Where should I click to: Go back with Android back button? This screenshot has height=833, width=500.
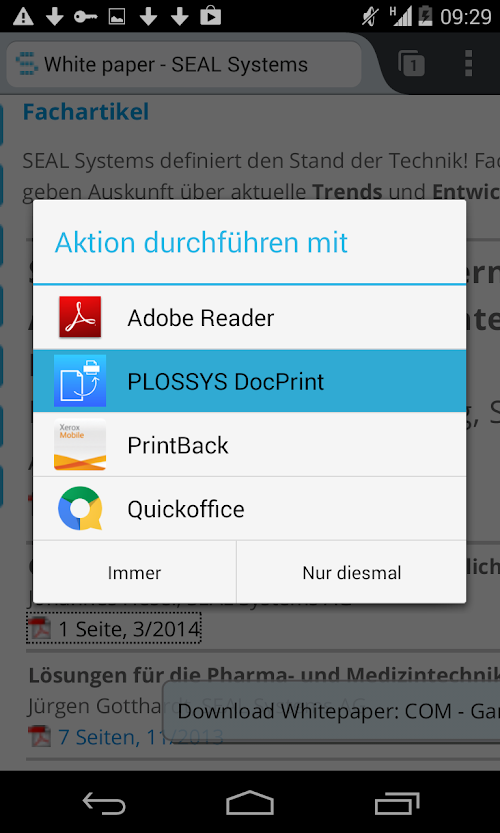coord(104,803)
